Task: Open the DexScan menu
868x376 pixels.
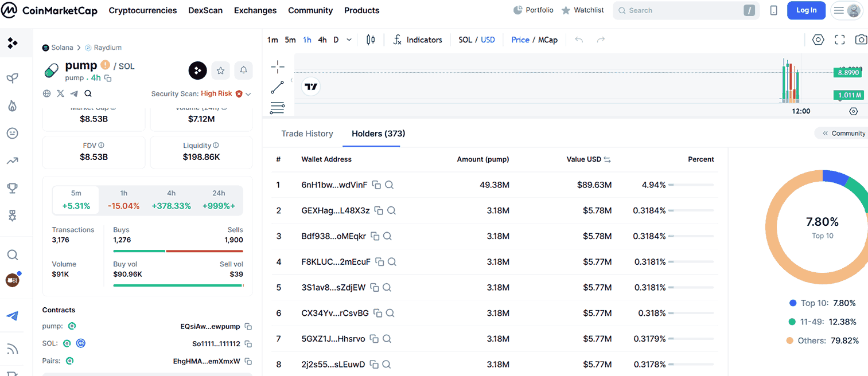Action: 205,10
